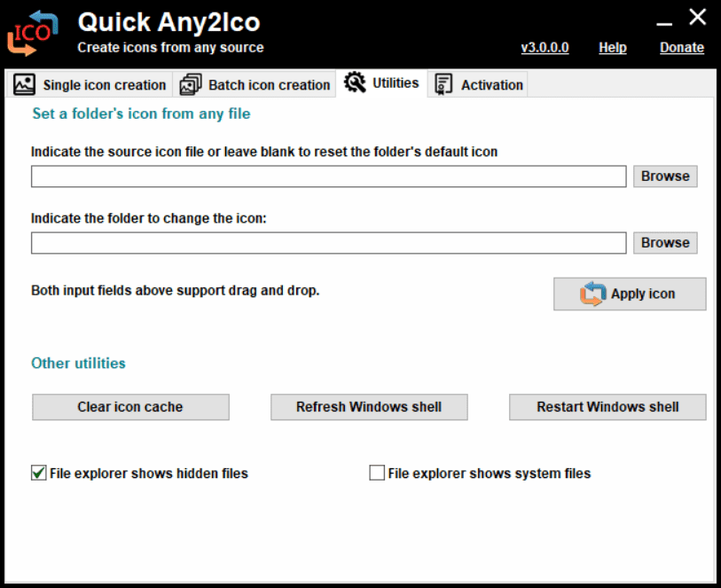This screenshot has height=588, width=721.
Task: Open the Batch icon creation tab
Action: 269,85
